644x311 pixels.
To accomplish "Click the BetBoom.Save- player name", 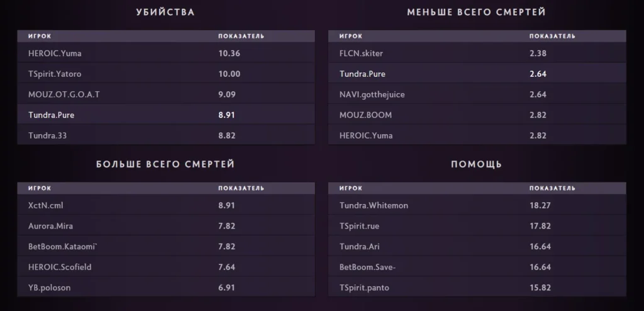I will point(367,267).
